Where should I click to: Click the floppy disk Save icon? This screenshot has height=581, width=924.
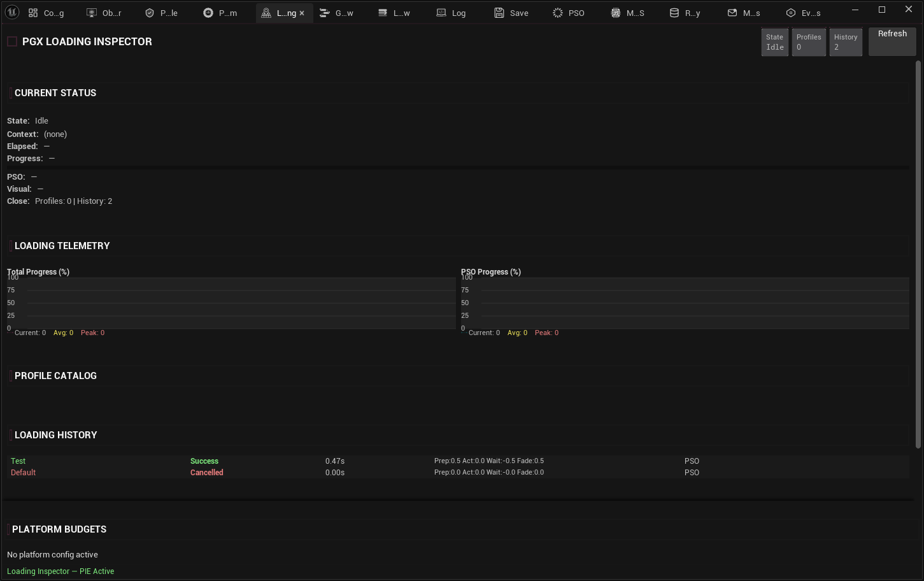(499, 13)
